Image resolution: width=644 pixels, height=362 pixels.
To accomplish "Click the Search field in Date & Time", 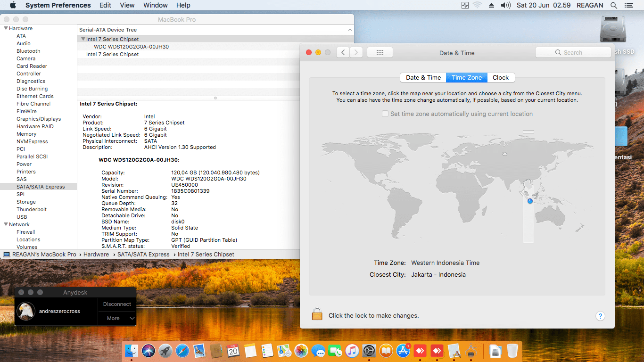I will [573, 52].
